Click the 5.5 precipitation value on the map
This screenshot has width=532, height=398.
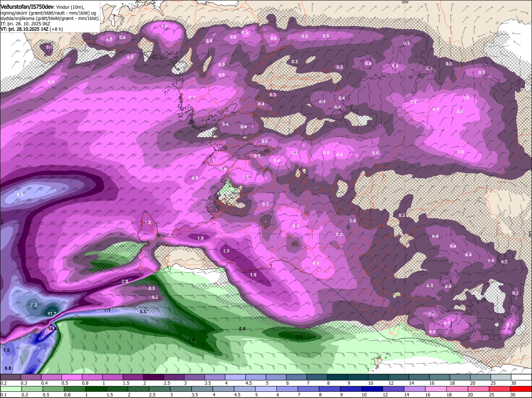pyautogui.click(x=143, y=312)
